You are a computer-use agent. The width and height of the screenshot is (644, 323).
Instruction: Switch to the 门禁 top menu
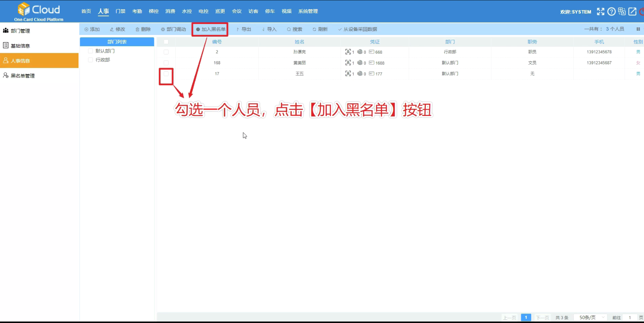click(x=120, y=11)
